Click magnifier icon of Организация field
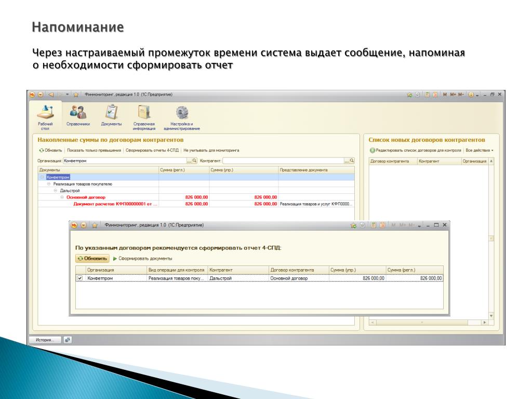The width and height of the screenshot is (532, 399). (x=194, y=161)
